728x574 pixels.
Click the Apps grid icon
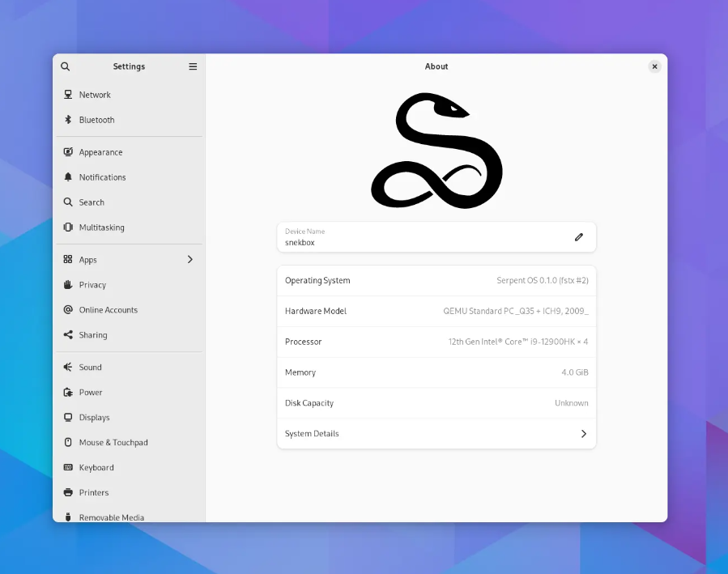point(68,259)
